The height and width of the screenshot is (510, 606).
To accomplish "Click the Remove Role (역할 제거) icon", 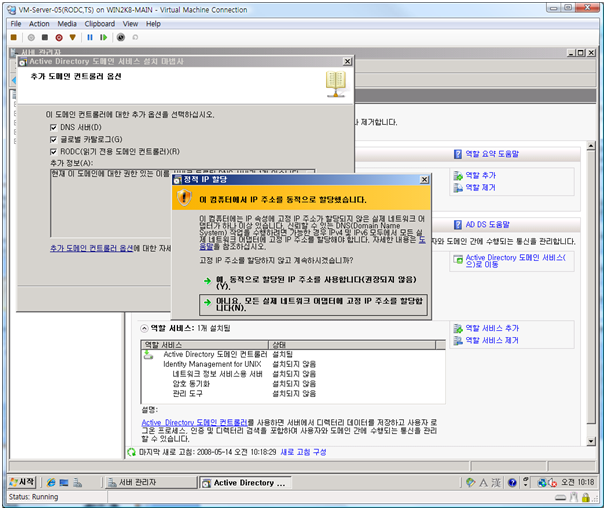I will 458,188.
